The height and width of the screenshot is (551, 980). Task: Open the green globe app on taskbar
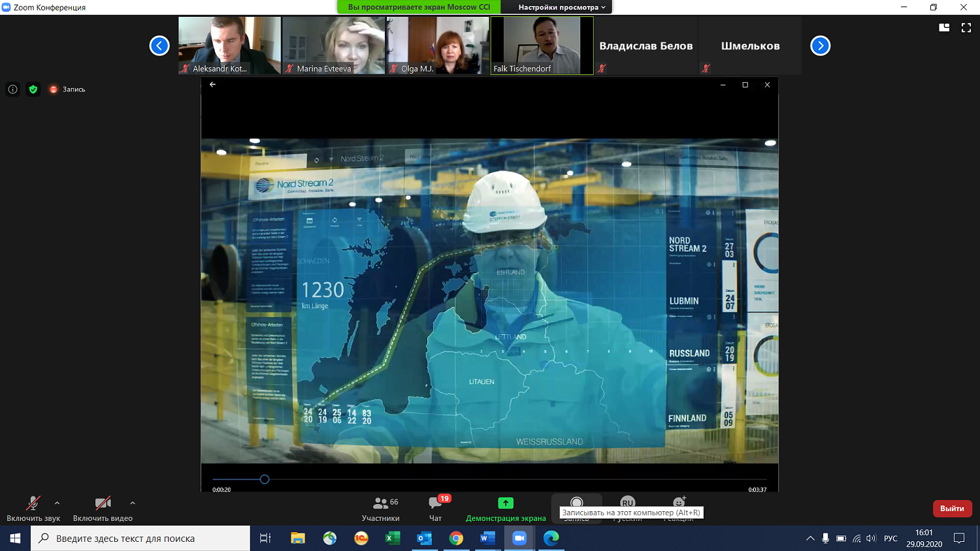[329, 538]
